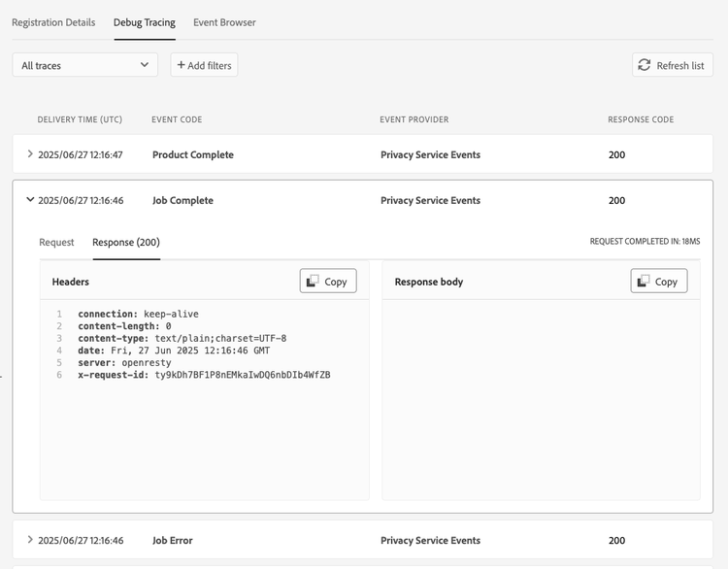
Task: Open the All traces dropdown
Action: pyautogui.click(x=85, y=65)
